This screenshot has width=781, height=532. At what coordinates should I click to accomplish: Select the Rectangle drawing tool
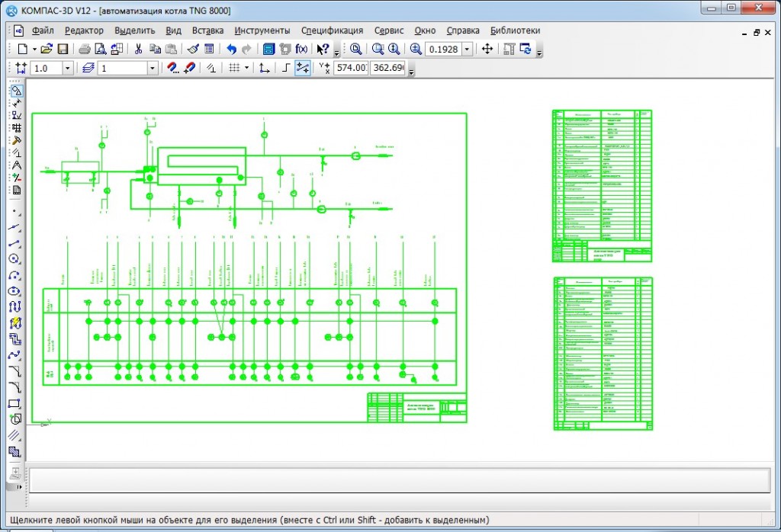[15, 402]
